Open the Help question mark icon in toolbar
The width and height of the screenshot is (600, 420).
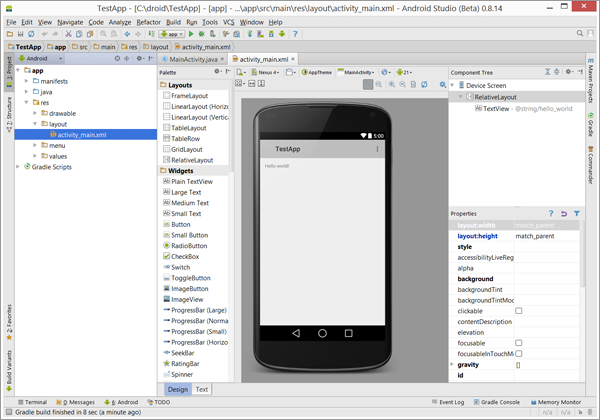point(295,34)
